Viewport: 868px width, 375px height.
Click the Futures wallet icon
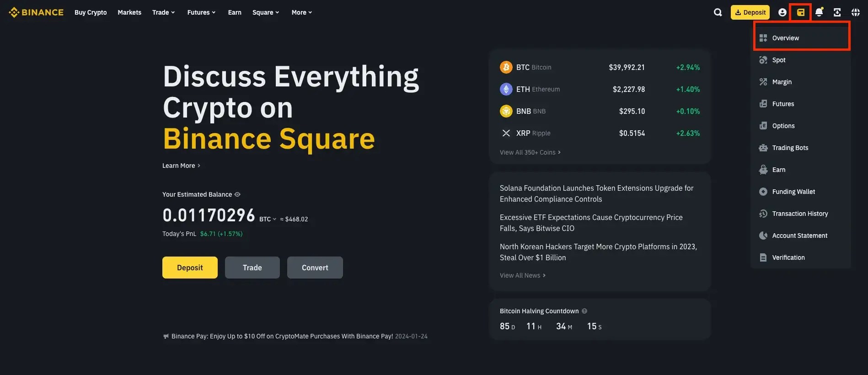click(x=763, y=104)
